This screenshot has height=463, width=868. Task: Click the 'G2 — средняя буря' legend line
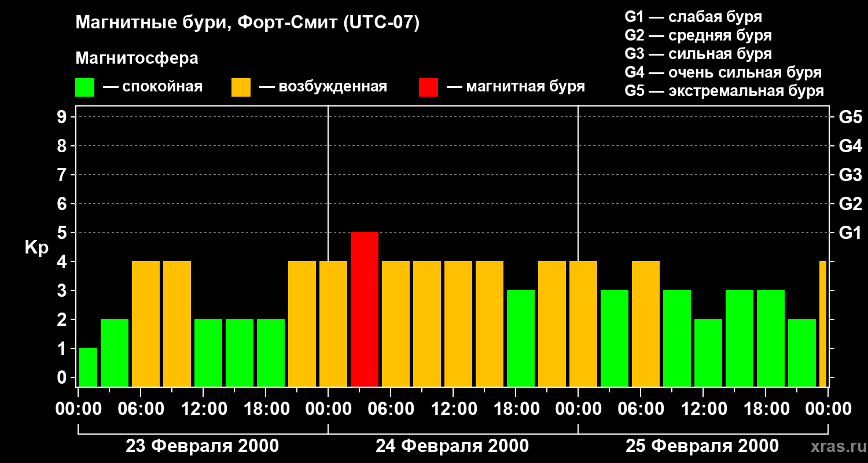[698, 35]
